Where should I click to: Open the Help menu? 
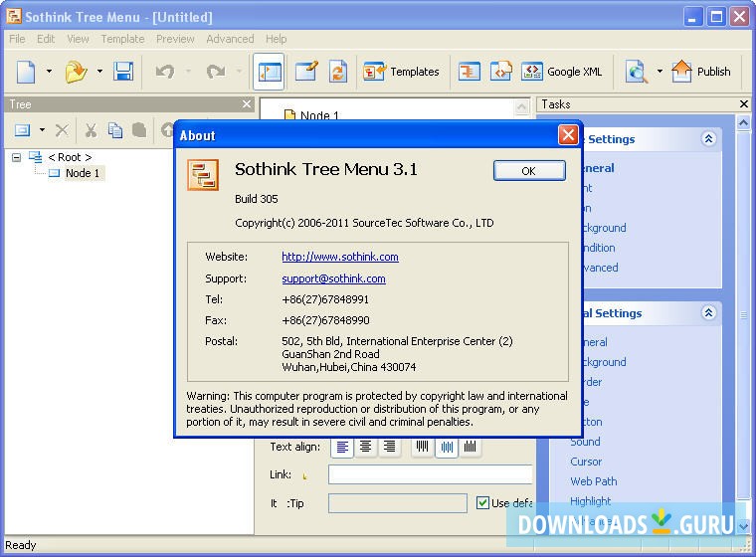click(x=276, y=39)
